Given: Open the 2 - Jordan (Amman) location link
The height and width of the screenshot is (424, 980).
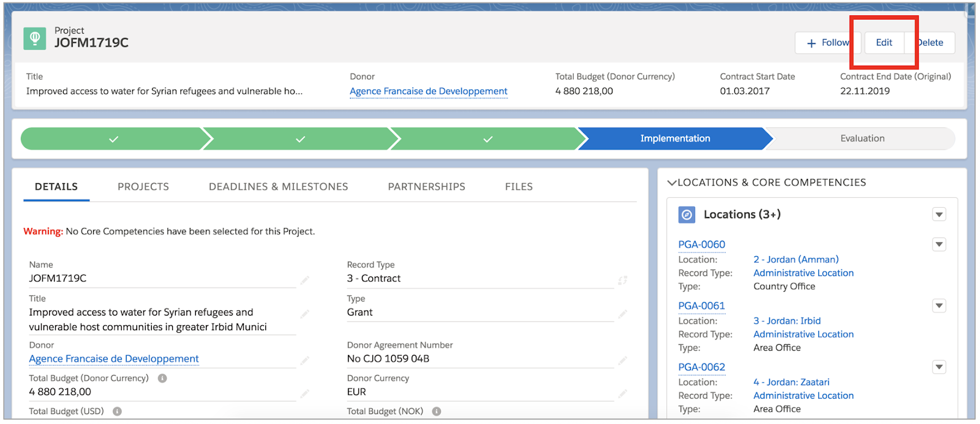Looking at the screenshot, I should click(796, 259).
